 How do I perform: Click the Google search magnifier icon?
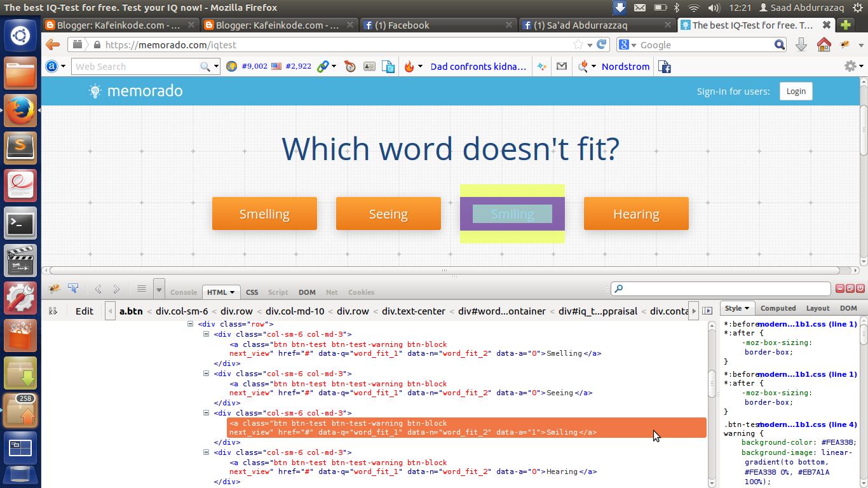[x=780, y=45]
